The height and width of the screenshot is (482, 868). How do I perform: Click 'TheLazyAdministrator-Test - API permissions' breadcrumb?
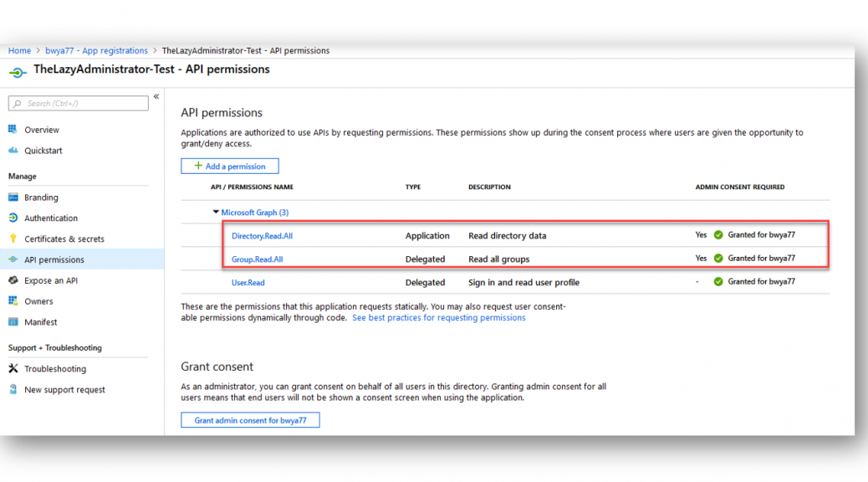(x=246, y=50)
